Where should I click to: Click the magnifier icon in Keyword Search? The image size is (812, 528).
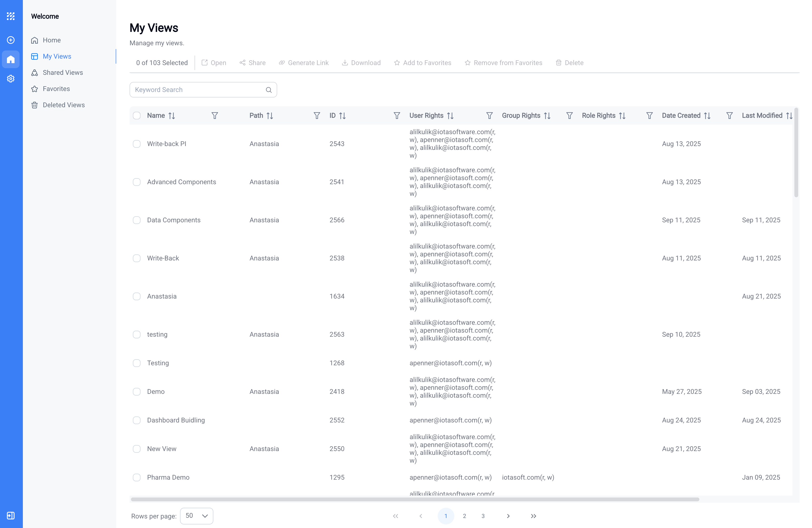269,90
